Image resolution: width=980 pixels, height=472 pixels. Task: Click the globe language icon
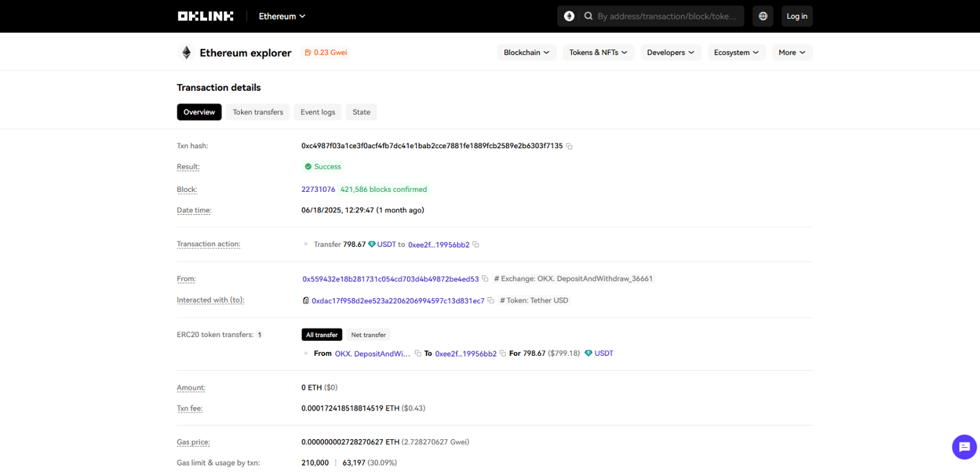click(x=763, y=16)
